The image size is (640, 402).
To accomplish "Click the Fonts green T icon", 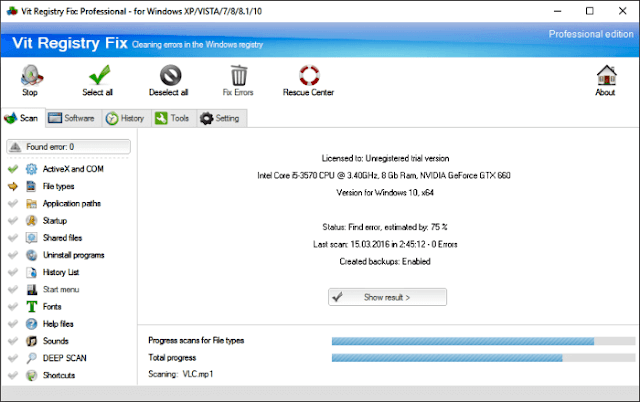I will (x=31, y=306).
